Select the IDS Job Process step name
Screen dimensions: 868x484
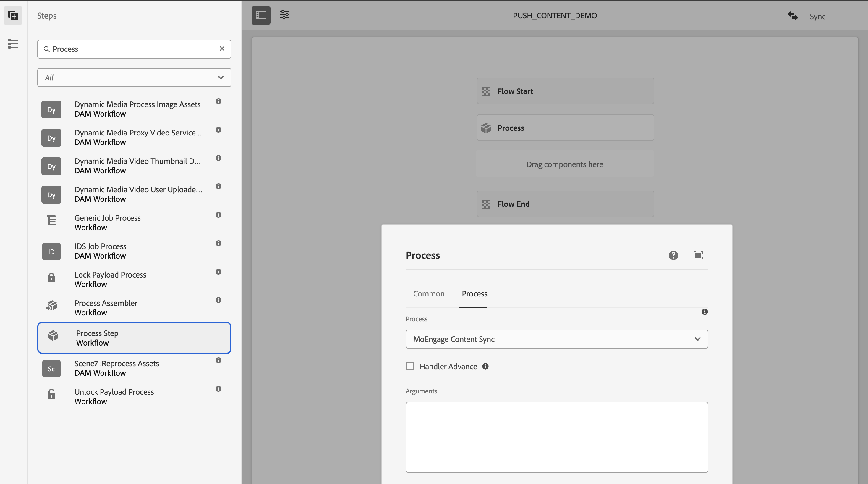[x=101, y=246]
